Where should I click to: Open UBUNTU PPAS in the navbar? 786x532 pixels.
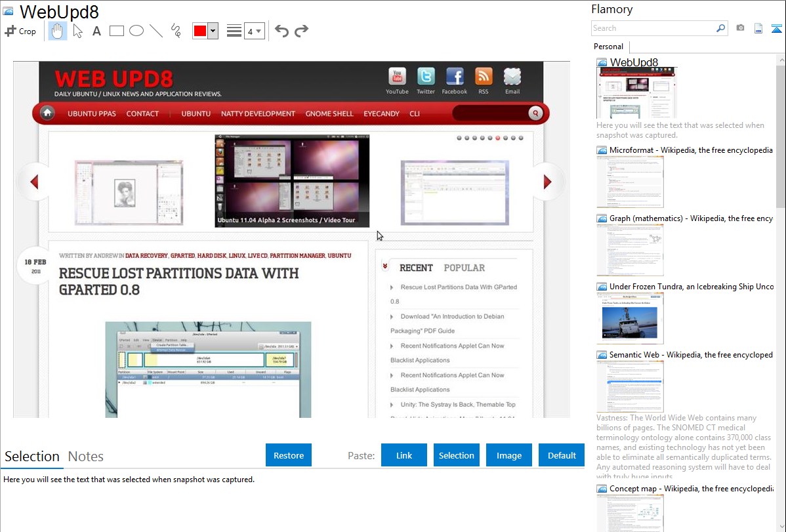coord(92,114)
